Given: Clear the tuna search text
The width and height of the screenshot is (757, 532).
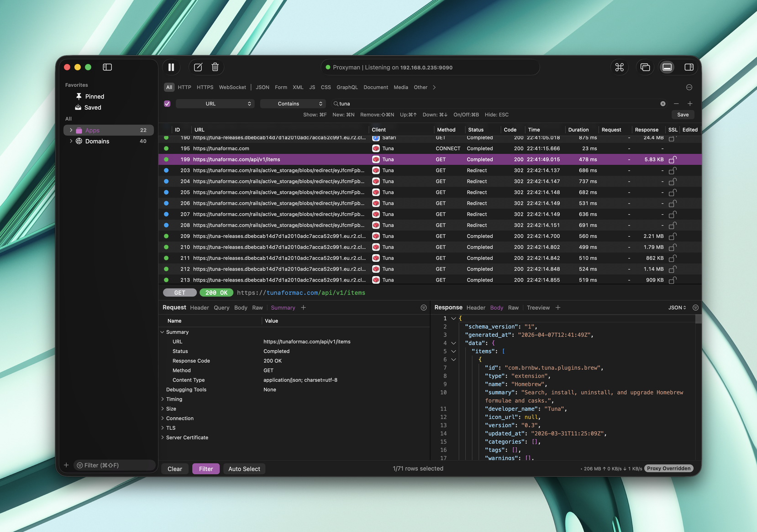Looking at the screenshot, I should pos(662,104).
